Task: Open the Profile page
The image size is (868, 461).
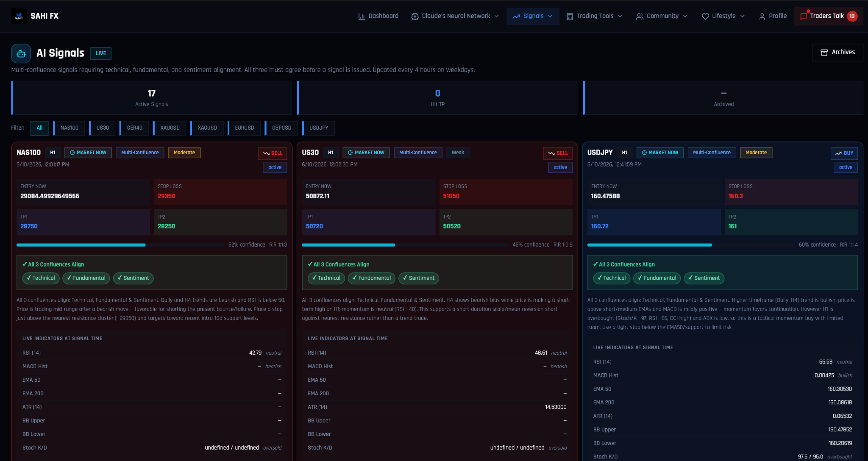Action: click(773, 17)
